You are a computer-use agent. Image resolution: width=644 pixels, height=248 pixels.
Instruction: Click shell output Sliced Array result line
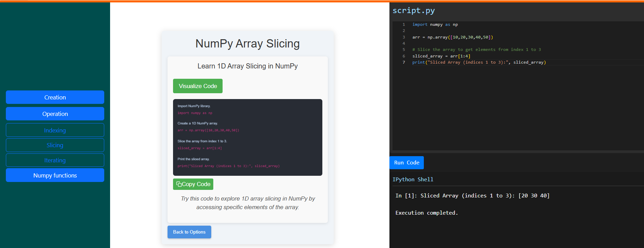(473, 196)
